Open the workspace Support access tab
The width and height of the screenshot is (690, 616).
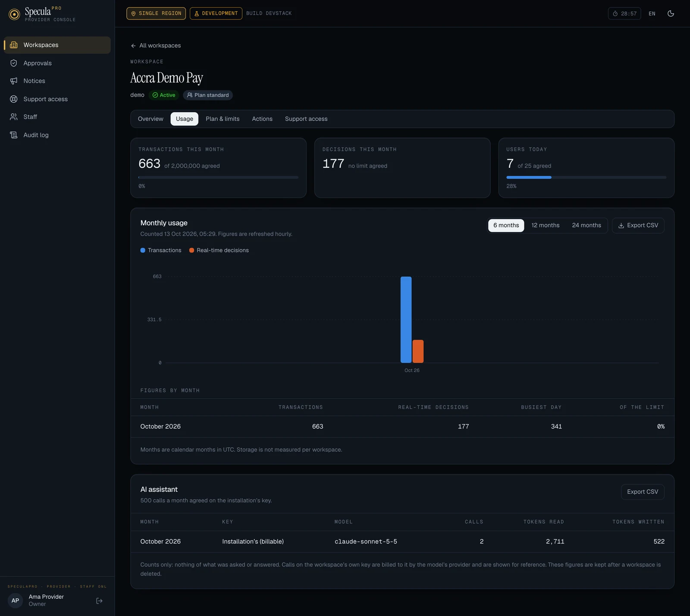pyautogui.click(x=306, y=119)
